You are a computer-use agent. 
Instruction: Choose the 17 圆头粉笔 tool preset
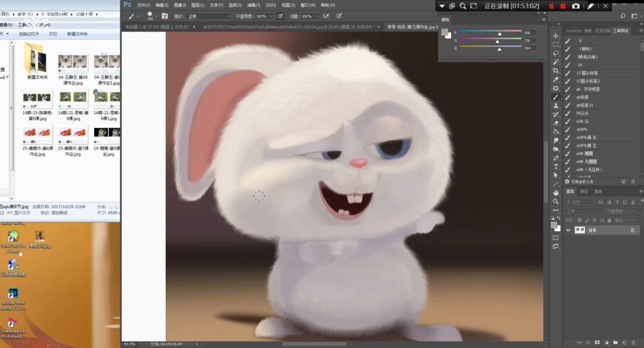click(588, 73)
